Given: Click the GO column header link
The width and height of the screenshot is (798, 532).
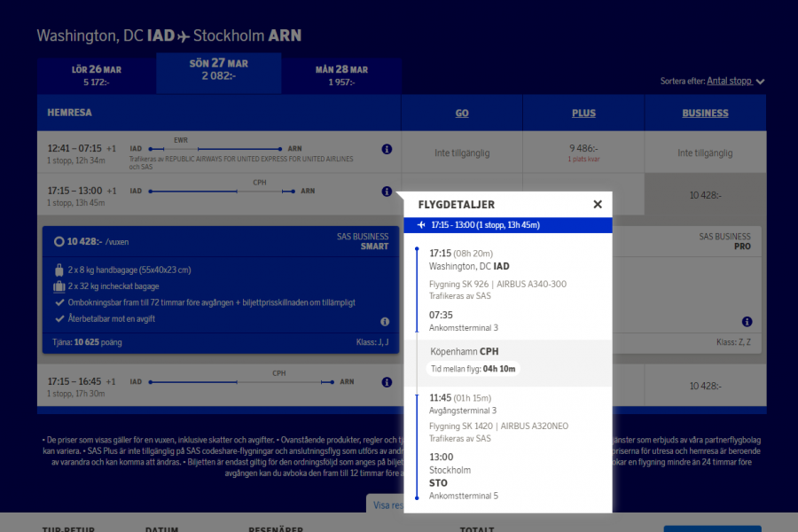Looking at the screenshot, I should (462, 113).
